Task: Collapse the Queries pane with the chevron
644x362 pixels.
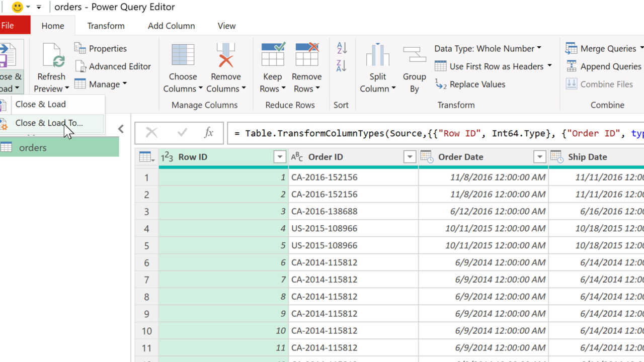Action: (x=121, y=129)
